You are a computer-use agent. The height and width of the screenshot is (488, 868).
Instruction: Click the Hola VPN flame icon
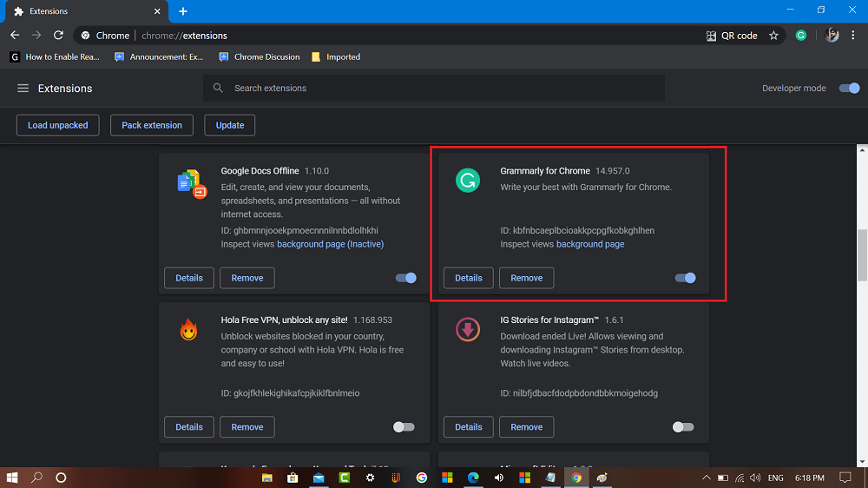[188, 330]
